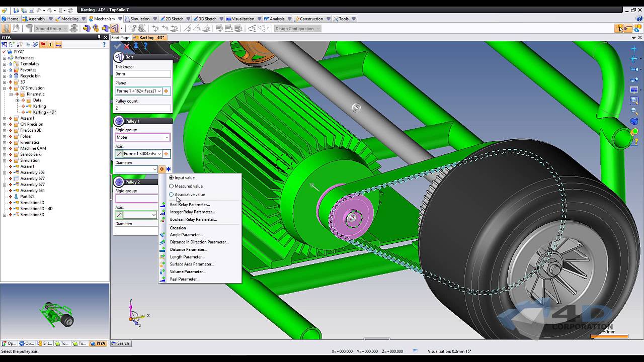Screen dimensions: 644x362
Task: Expand the References tree node
Action: coord(5,58)
